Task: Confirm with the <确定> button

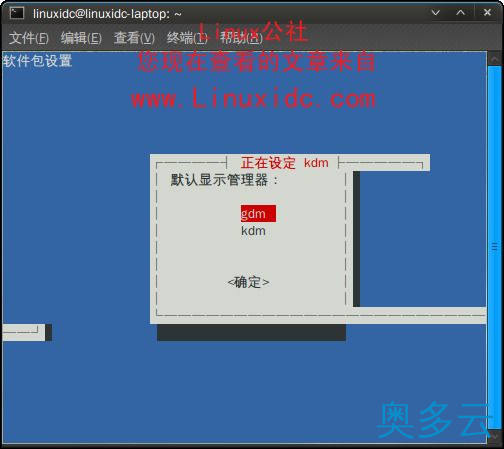Action: point(248,282)
